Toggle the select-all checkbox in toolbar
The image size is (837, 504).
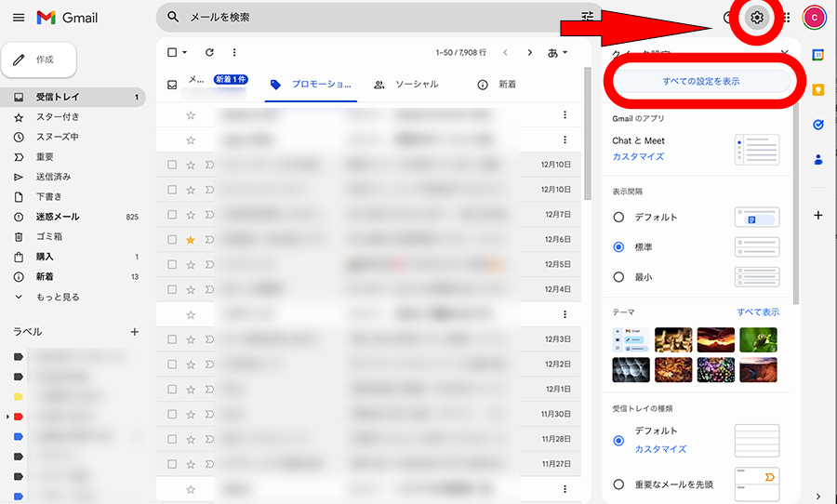pos(172,52)
